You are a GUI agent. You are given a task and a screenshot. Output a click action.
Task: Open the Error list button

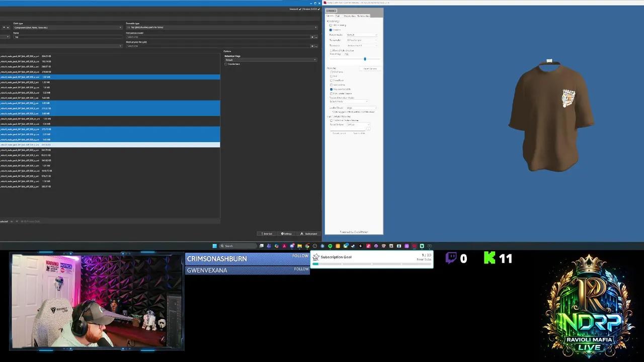(266, 234)
